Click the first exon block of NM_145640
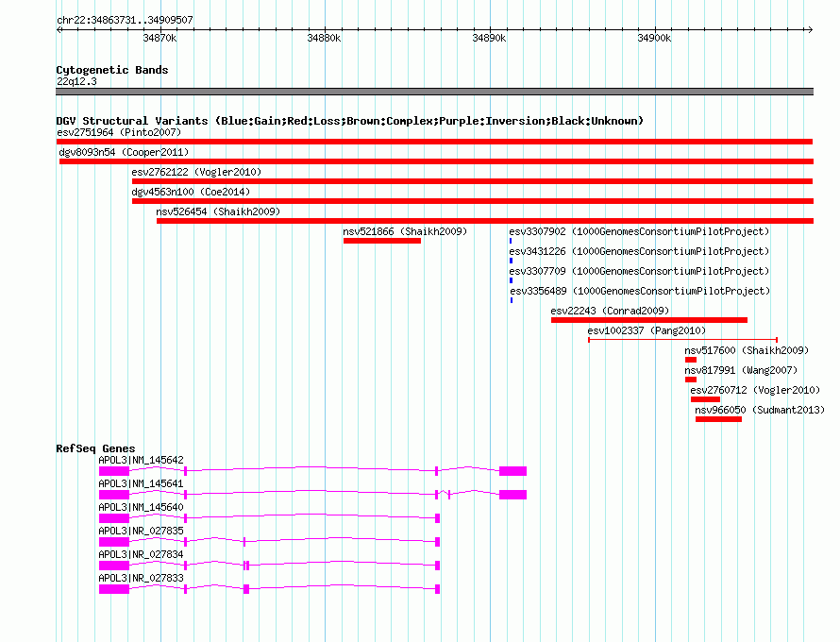Screen dimensions: 840x642 pos(114,518)
